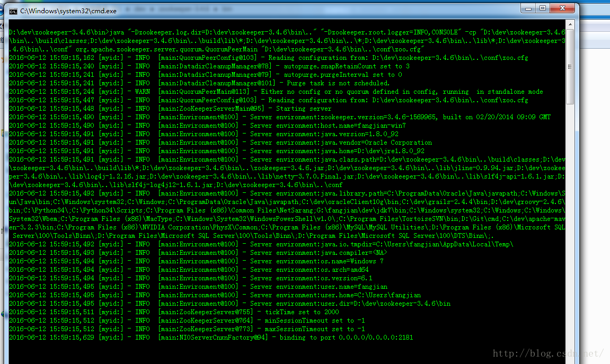Click 'maxSessionTimeout set to -1' text
This screenshot has height=364, width=610.
pyautogui.click(x=315, y=329)
